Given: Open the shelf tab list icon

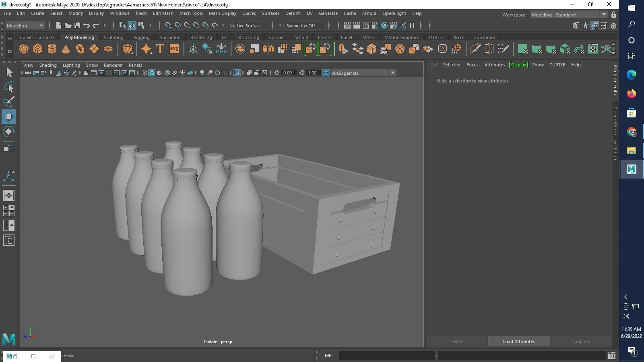Looking at the screenshot, I should pyautogui.click(x=10, y=38).
